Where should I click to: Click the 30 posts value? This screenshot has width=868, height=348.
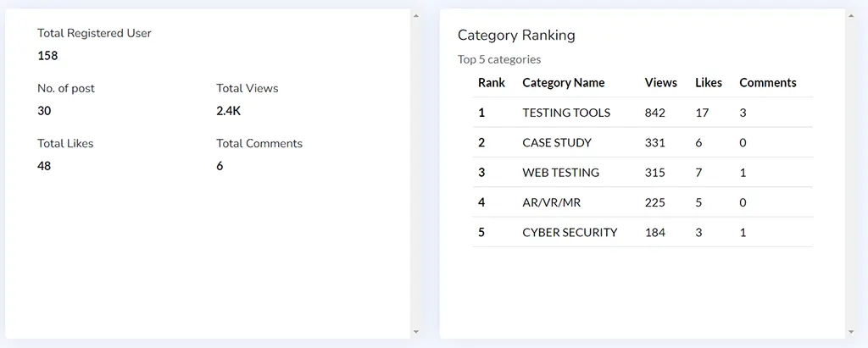coord(44,111)
